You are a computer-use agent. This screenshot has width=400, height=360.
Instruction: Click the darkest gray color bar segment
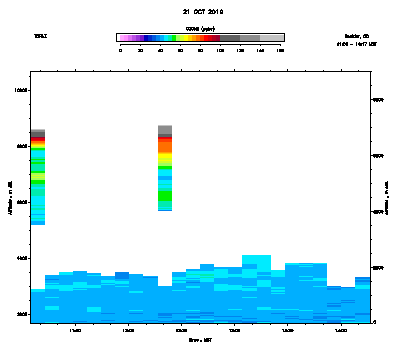[230, 38]
